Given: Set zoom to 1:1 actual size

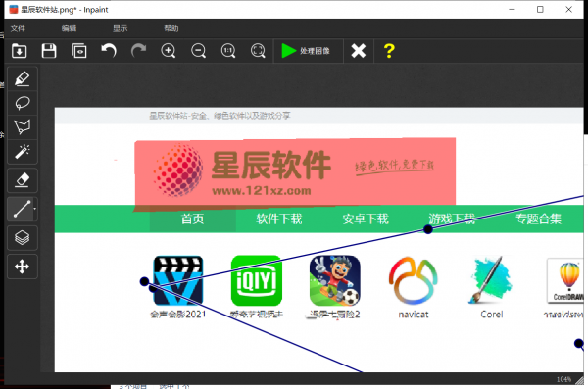Looking at the screenshot, I should pos(228,51).
